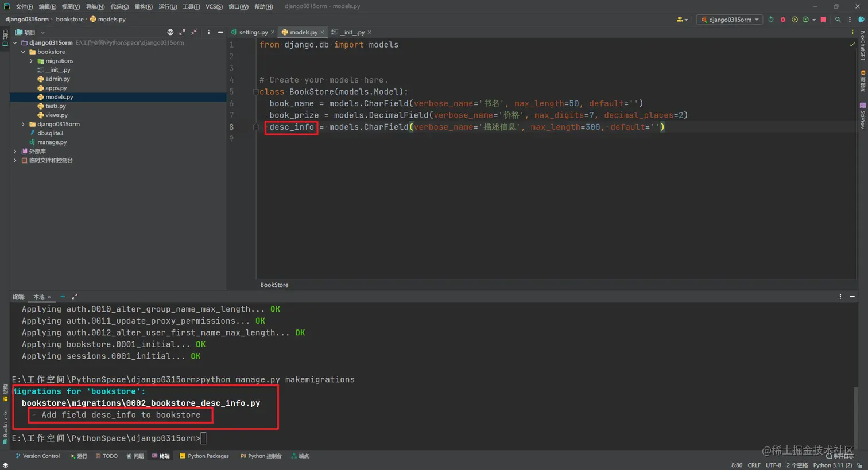Collapse the django0315orm root folder

pos(15,42)
